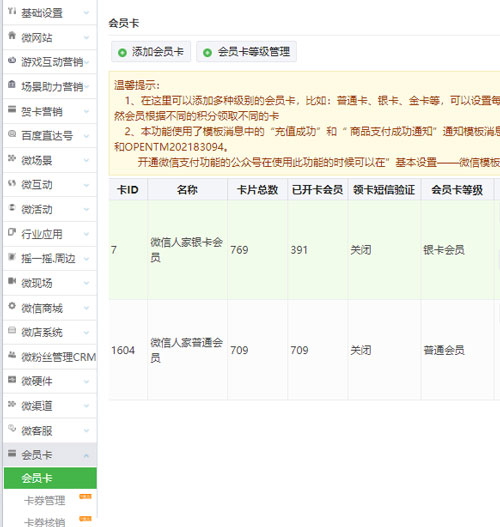Open the 微互动 menu
The height and width of the screenshot is (527, 500).
tap(50, 185)
